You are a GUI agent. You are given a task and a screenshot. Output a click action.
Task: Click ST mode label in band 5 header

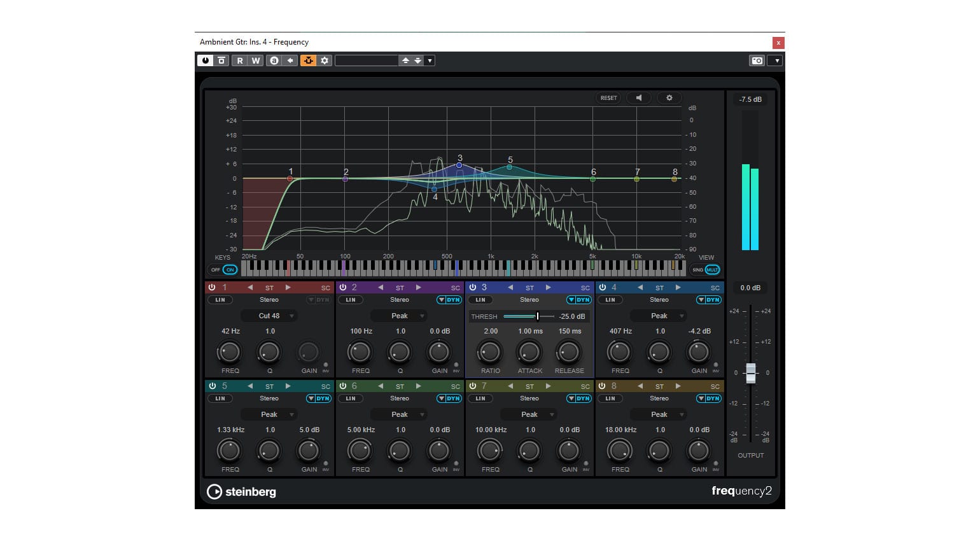click(269, 387)
